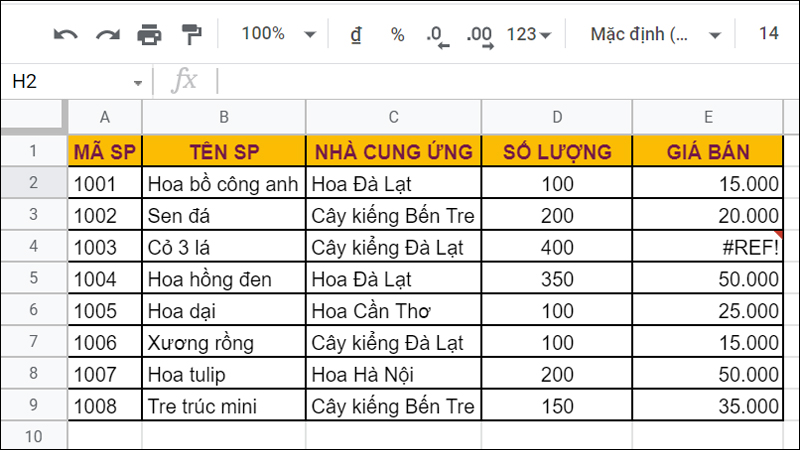
Task: Select the Paint format roller icon
Action: 191,35
